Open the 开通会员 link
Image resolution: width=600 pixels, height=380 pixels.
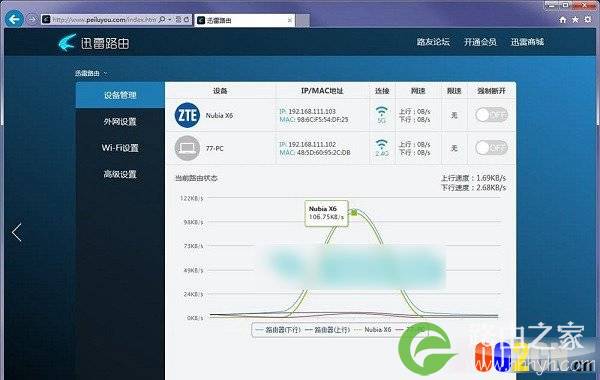coord(480,42)
